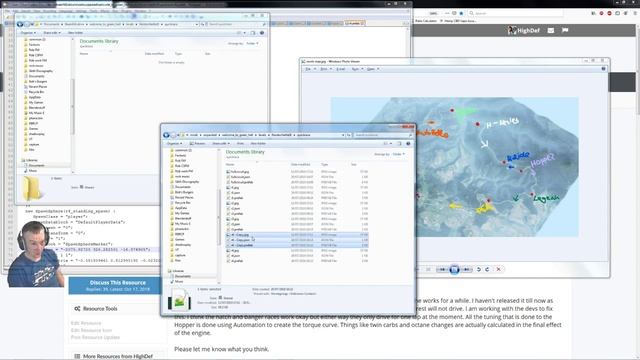Viewport: 640px width, 360px height.
Task: Select the selected Copy json file
Action: 297,240
